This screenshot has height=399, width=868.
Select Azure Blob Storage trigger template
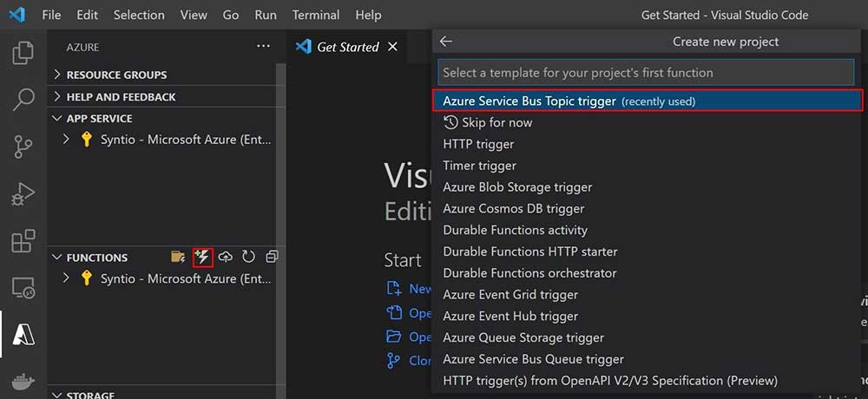[x=648, y=187]
